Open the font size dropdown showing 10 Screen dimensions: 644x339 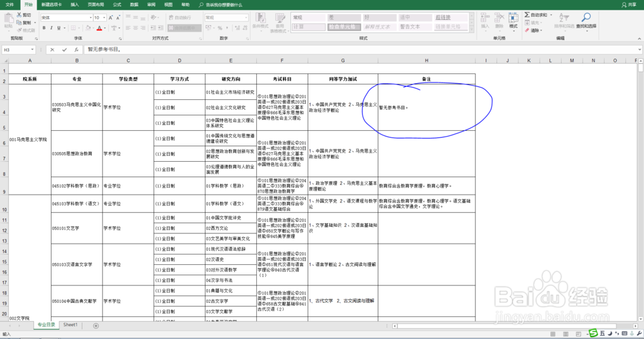(104, 17)
